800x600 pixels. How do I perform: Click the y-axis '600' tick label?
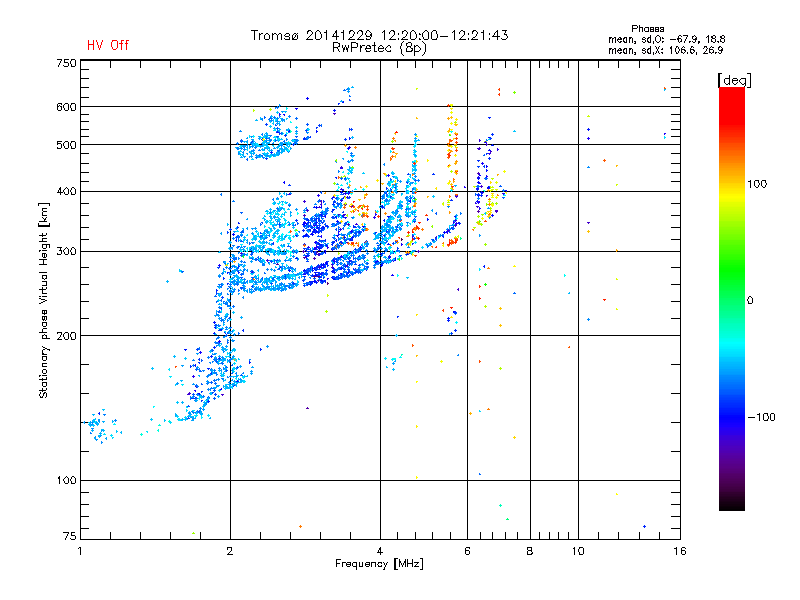pyautogui.click(x=66, y=107)
